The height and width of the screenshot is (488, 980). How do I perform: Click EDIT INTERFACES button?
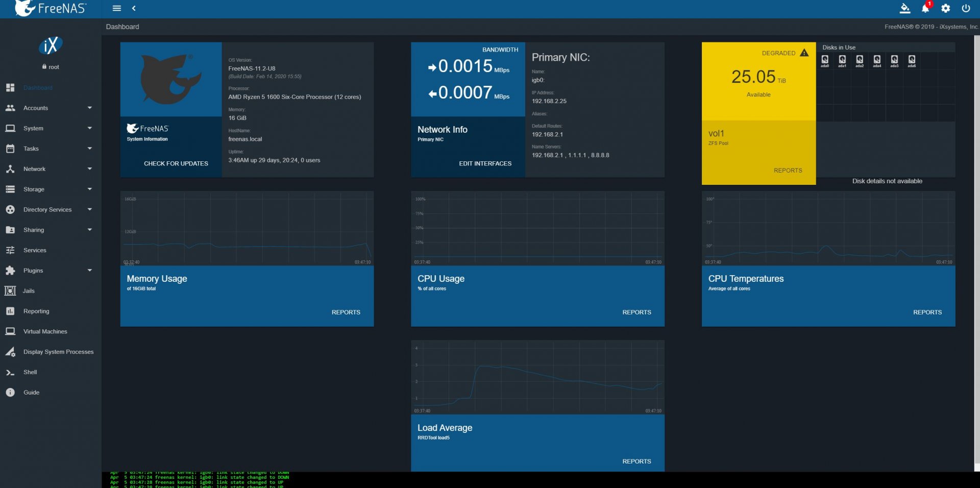[x=485, y=163]
